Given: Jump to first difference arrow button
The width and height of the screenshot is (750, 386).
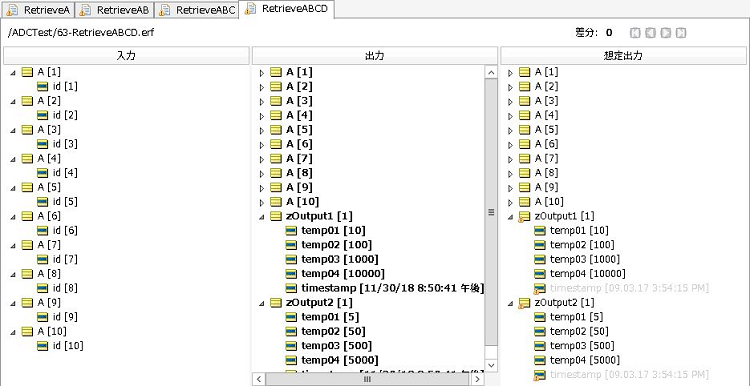Looking at the screenshot, I should (x=635, y=33).
